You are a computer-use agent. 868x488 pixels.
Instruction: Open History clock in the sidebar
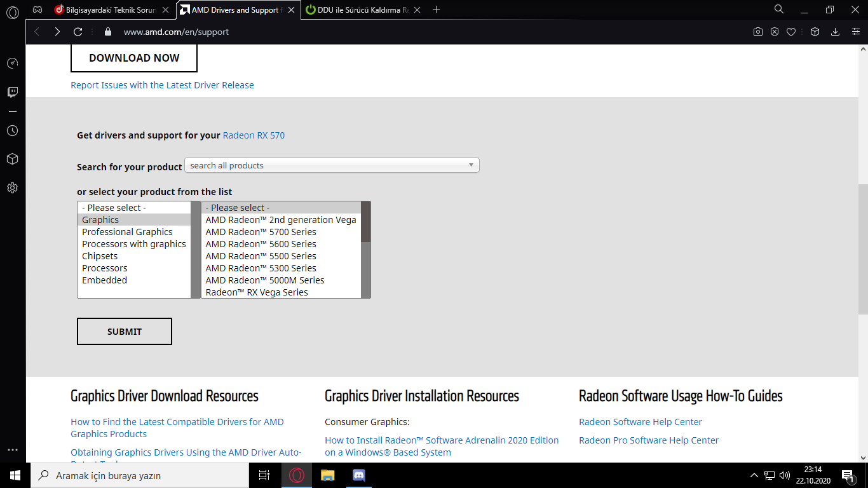click(13, 130)
